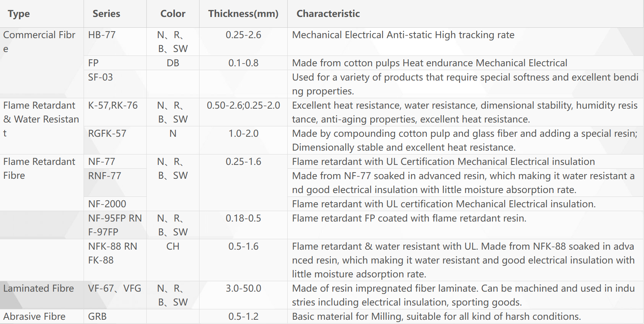The height and width of the screenshot is (324, 644).
Task: Click the Series column header
Action: (x=115, y=14)
